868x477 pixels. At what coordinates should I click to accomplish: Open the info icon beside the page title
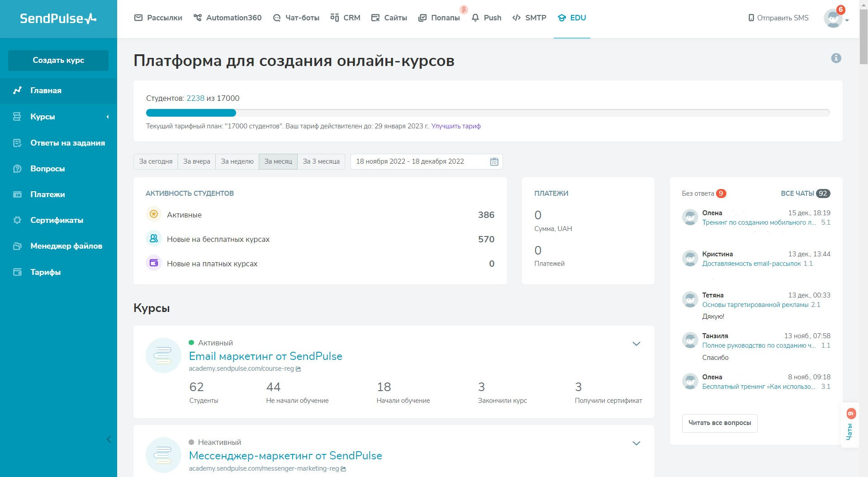click(x=836, y=58)
